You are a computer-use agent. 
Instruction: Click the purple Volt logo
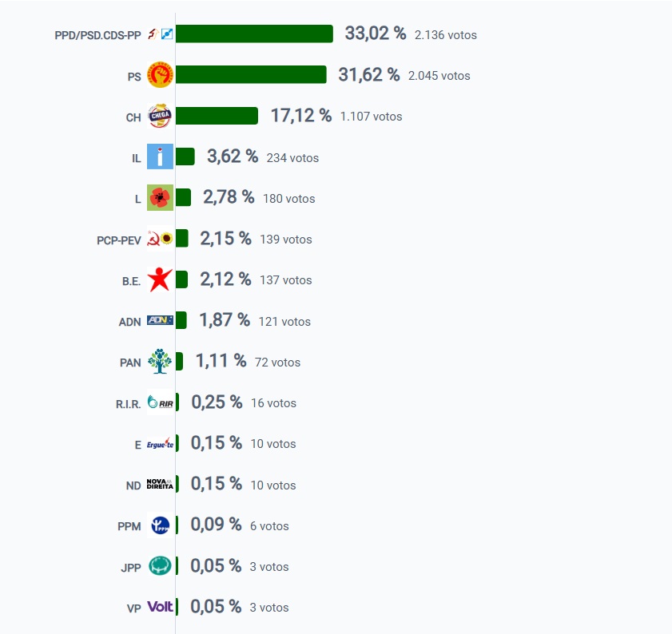pyautogui.click(x=160, y=607)
